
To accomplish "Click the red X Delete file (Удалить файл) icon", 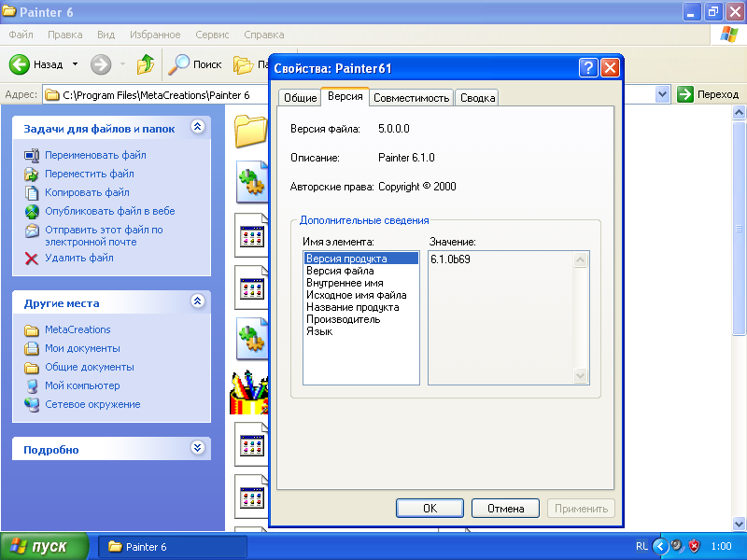I will point(32,259).
